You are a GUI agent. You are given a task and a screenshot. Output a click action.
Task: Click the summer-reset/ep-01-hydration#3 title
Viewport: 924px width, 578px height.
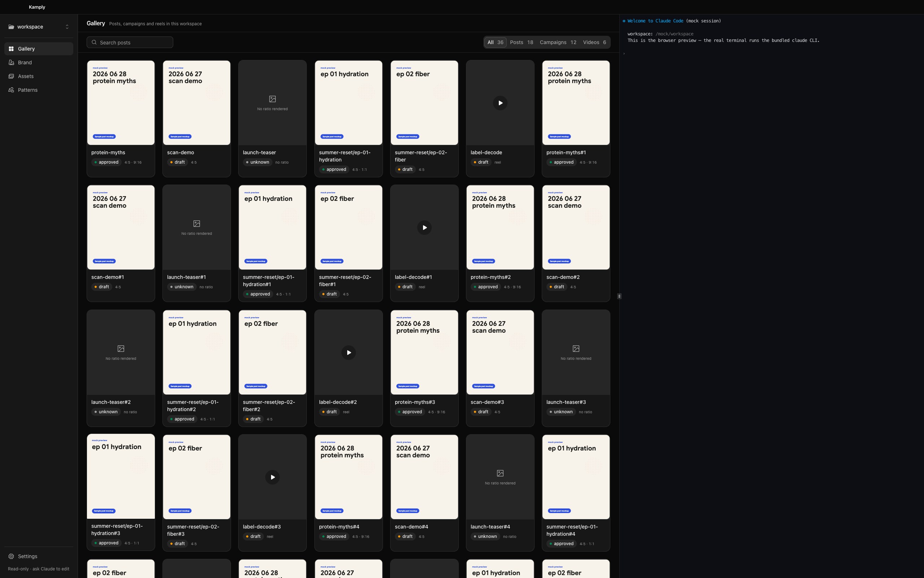point(117,530)
